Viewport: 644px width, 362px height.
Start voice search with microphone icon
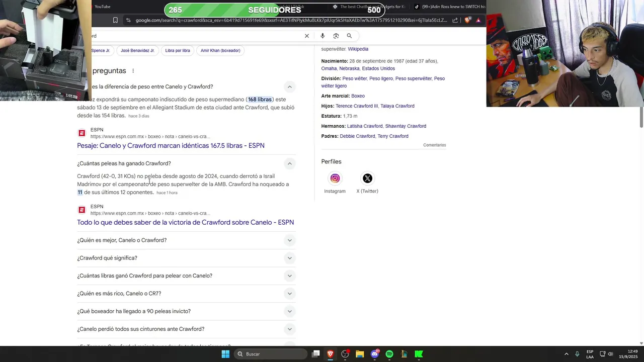[x=323, y=36]
